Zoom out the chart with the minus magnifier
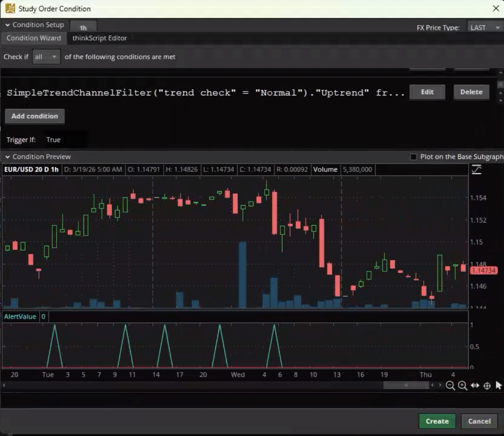This screenshot has width=504, height=436. [450, 386]
